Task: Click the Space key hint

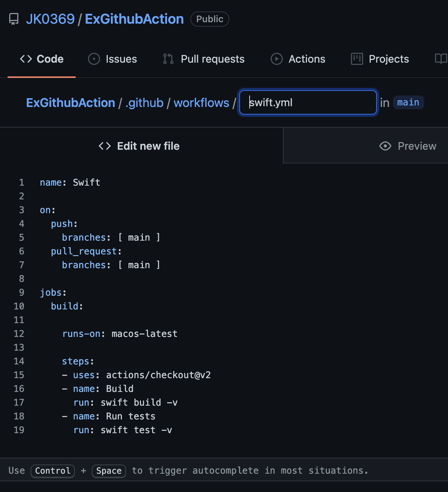Action: pyautogui.click(x=109, y=471)
